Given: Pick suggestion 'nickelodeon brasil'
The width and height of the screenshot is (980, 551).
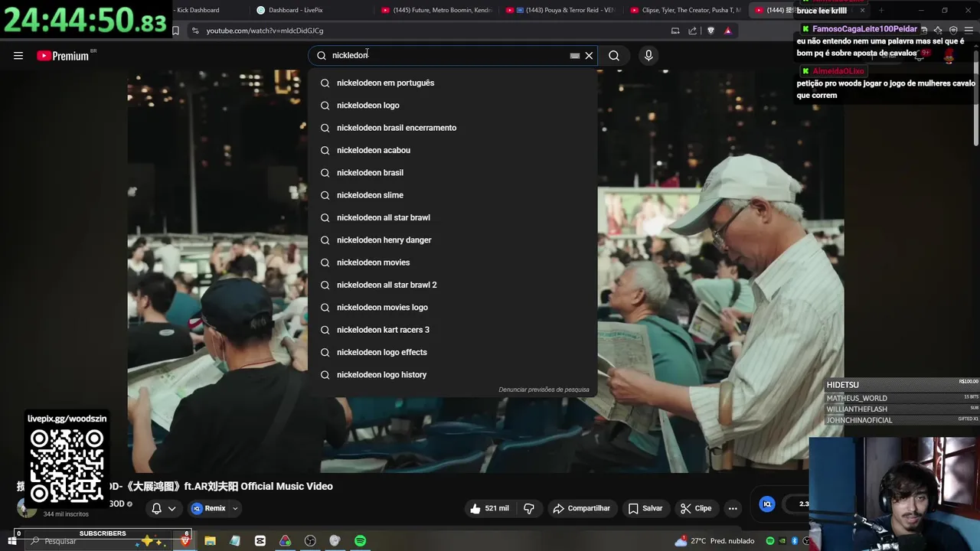Looking at the screenshot, I should tap(452, 172).
